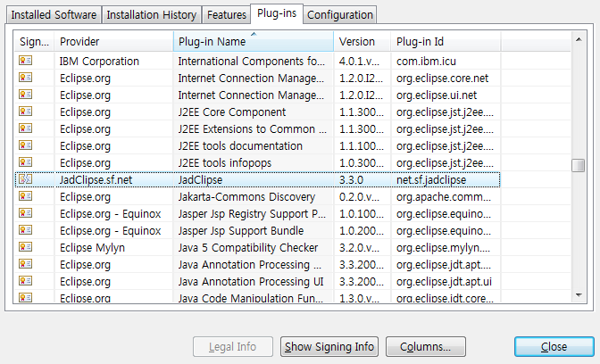The height and width of the screenshot is (364, 600).
Task: Click scrollbar up arrow
Action: coord(579,39)
